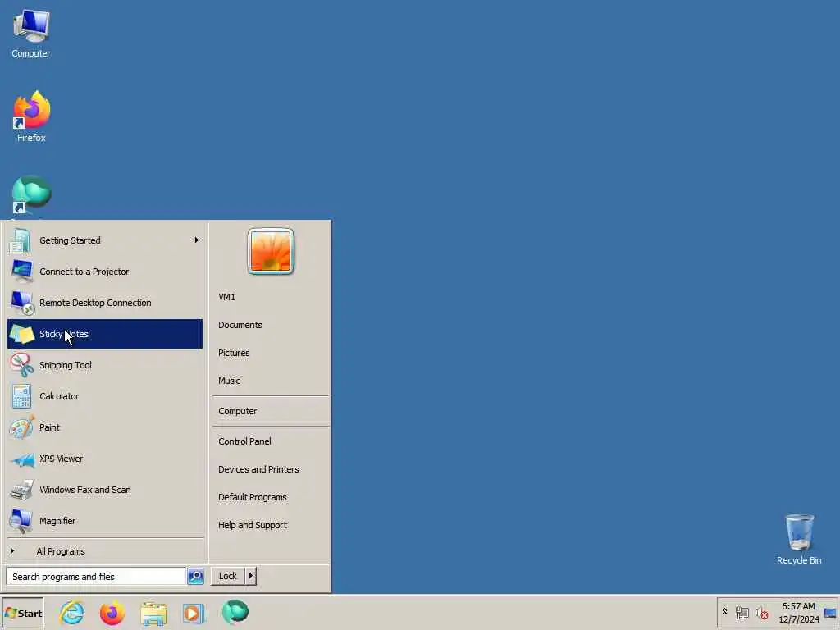Click the Remote Desktop Connection icon
The image size is (840, 630).
coord(22,304)
